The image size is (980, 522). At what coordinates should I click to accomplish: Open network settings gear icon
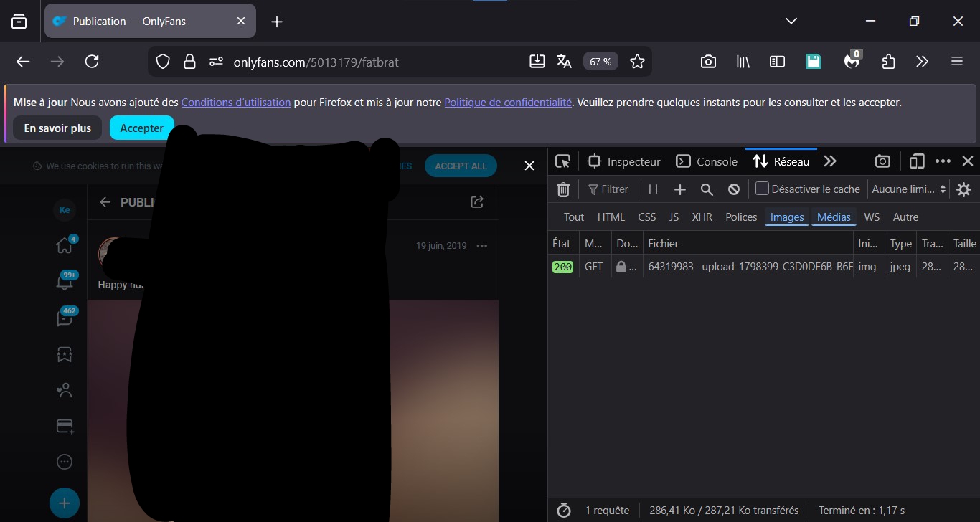pyautogui.click(x=963, y=189)
